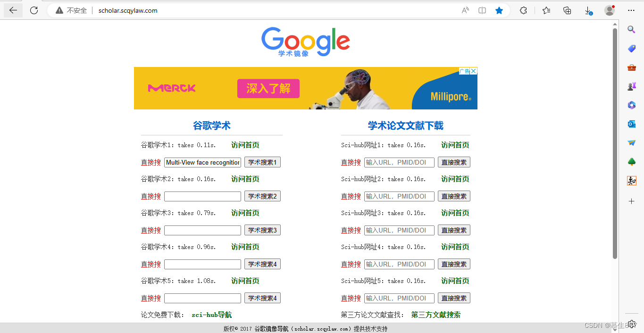Open the Zhihu 知 sidebar icon
This screenshot has width=644, height=333.
tap(632, 181)
